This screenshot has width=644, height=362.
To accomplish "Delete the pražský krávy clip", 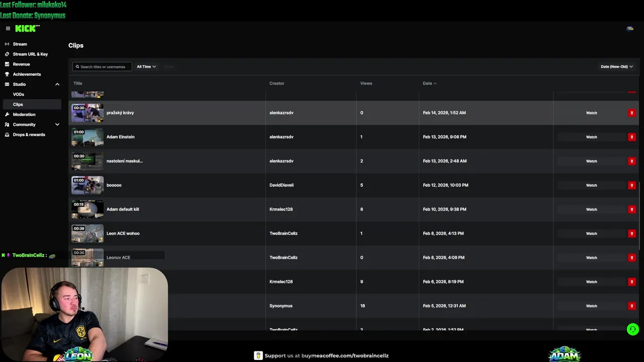I will (631, 113).
